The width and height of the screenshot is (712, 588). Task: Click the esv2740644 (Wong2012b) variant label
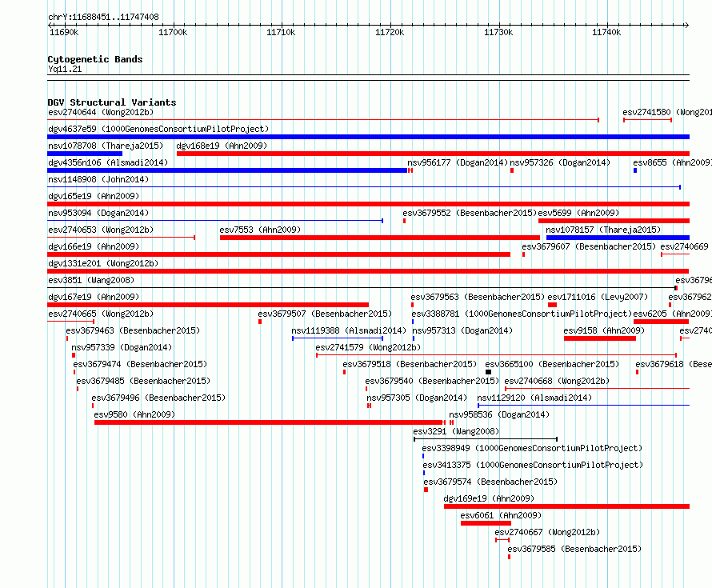pyautogui.click(x=101, y=112)
